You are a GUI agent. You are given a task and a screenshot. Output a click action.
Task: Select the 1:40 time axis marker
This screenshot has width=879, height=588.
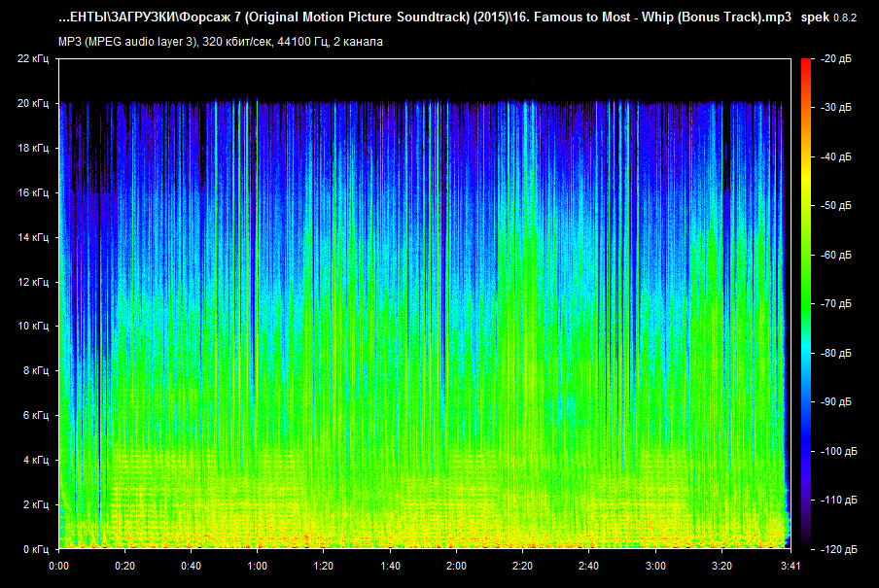(390, 565)
